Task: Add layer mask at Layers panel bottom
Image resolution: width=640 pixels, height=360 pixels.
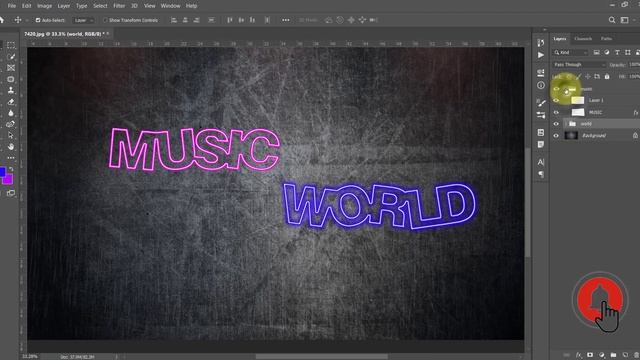Action: [590, 355]
